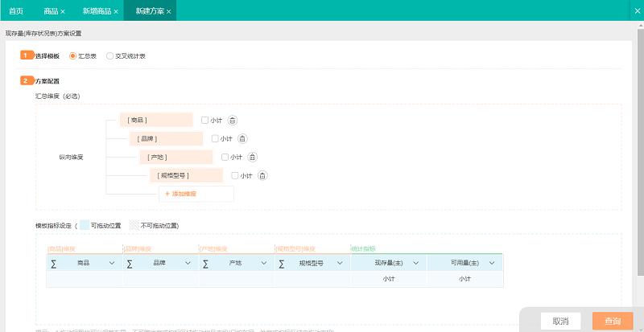This screenshot has height=332, width=644.
Task: Delete the 商品 dimension row
Action: 232,121
